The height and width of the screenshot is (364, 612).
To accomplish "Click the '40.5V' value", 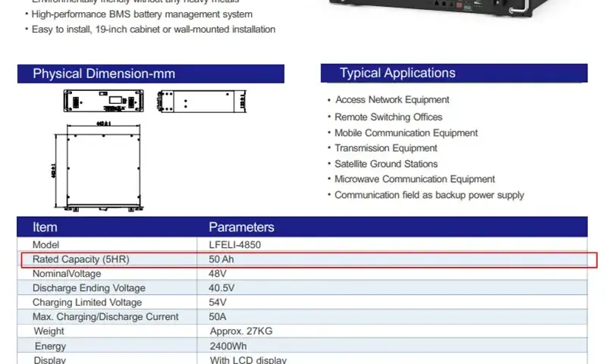I will pos(221,288).
